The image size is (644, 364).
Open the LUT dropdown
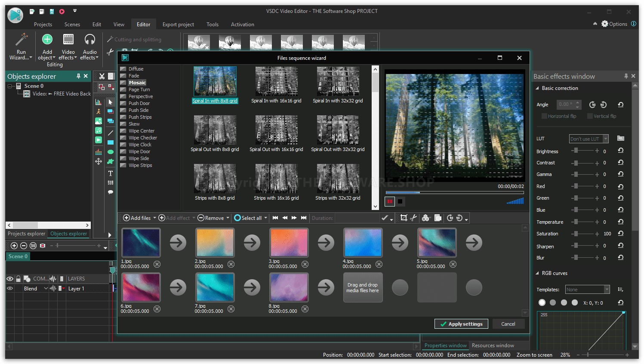pos(606,139)
